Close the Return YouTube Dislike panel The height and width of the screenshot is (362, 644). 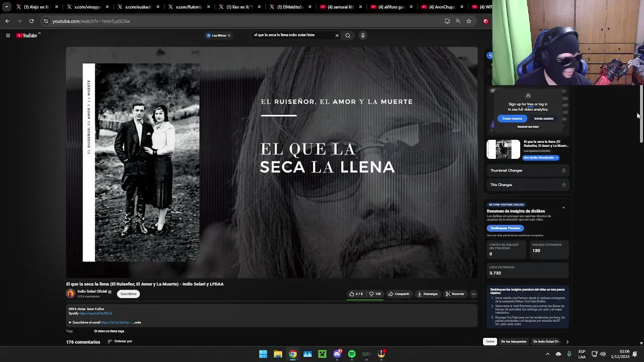click(x=563, y=208)
